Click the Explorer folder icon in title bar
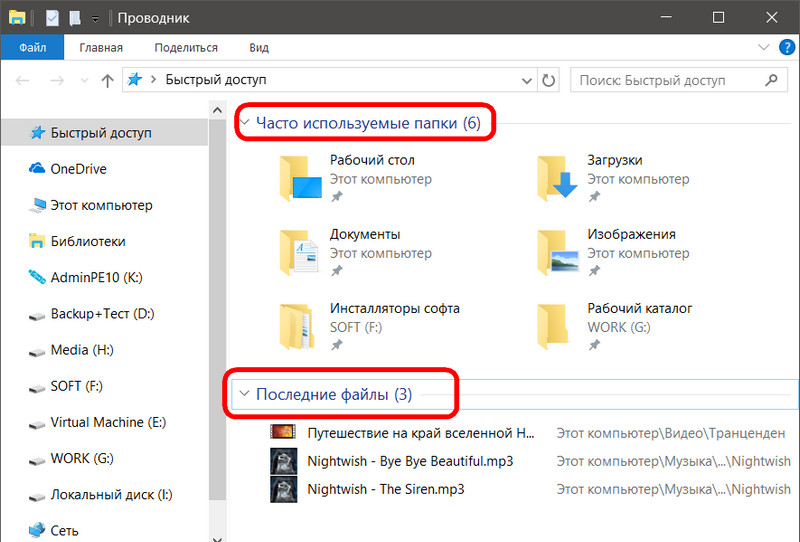This screenshot has height=542, width=800. coord(17,18)
